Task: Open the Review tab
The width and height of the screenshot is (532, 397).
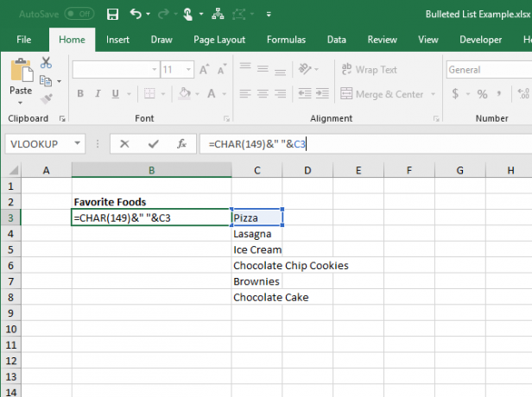Action: [x=382, y=40]
